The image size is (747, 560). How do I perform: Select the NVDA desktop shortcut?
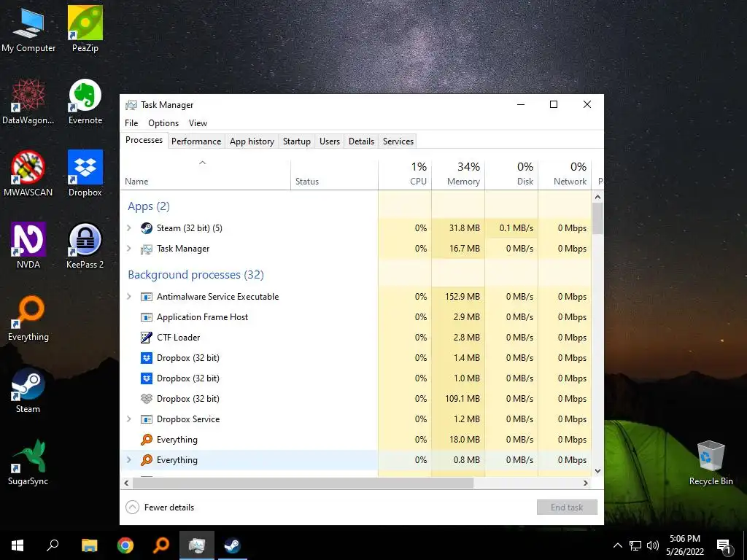click(28, 246)
